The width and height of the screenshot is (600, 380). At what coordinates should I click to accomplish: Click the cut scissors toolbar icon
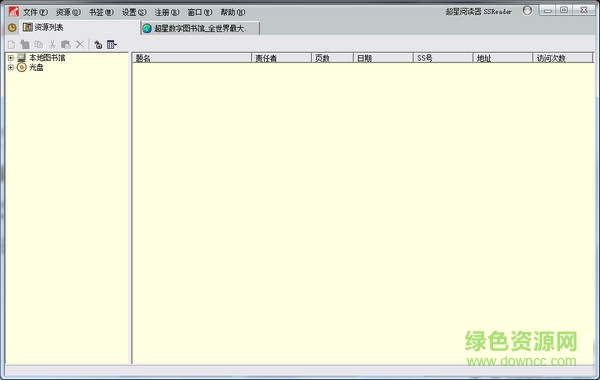52,45
